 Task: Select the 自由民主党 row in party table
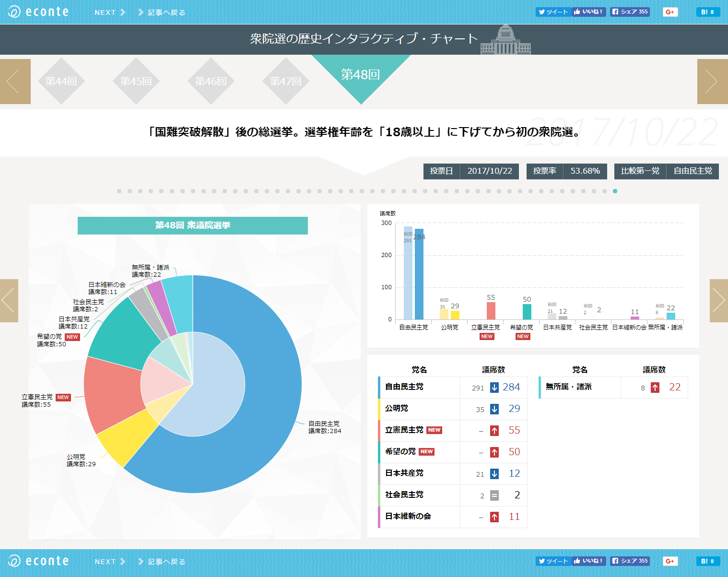point(419,387)
